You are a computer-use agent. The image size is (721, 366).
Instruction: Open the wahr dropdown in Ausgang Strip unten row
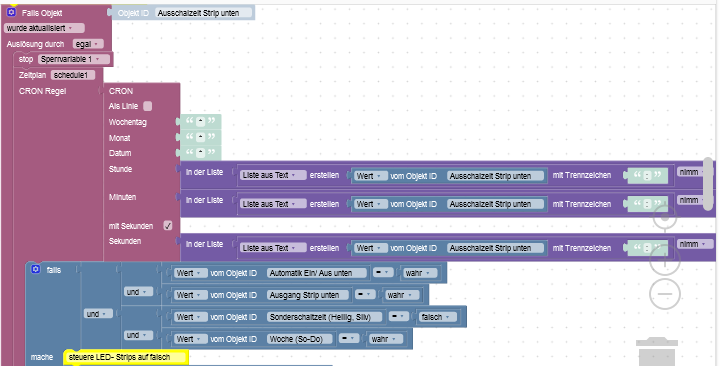(401, 295)
